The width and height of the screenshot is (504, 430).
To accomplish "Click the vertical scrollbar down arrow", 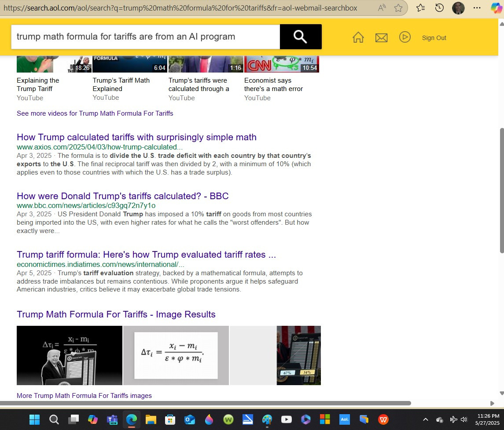I will (x=501, y=393).
